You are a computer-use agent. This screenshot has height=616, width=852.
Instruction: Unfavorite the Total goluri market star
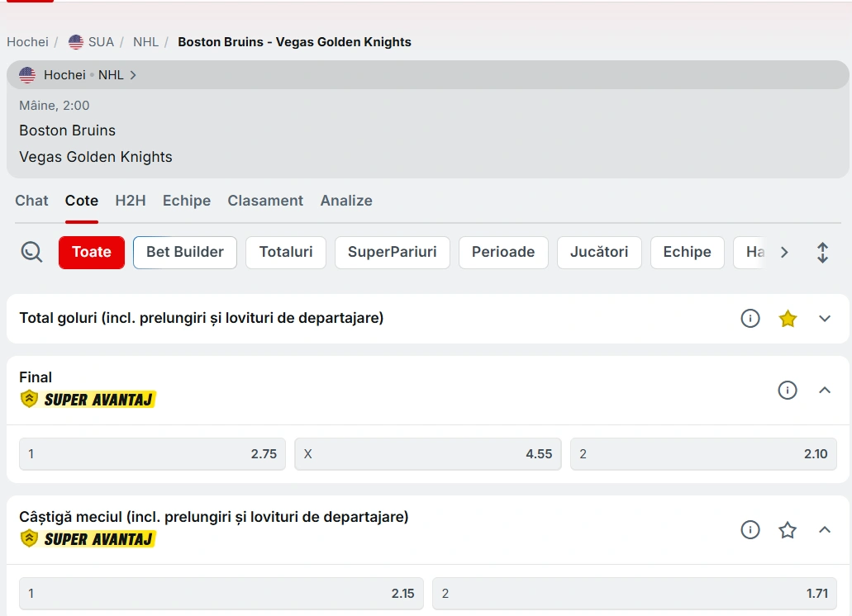point(788,319)
